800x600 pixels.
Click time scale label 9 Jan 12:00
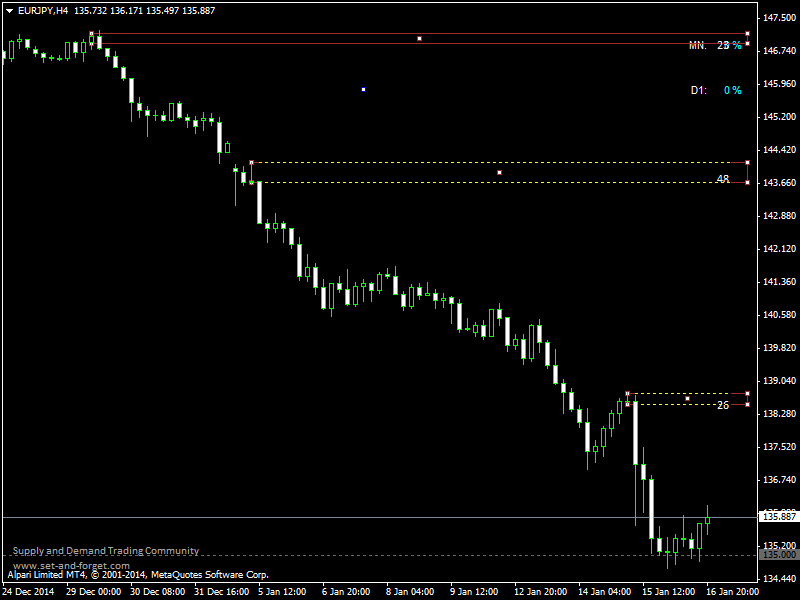pos(474,592)
